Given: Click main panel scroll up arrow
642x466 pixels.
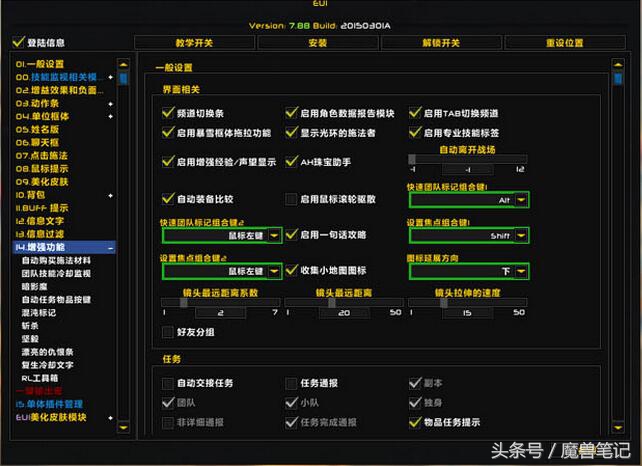Looking at the screenshot, I should [x=618, y=64].
